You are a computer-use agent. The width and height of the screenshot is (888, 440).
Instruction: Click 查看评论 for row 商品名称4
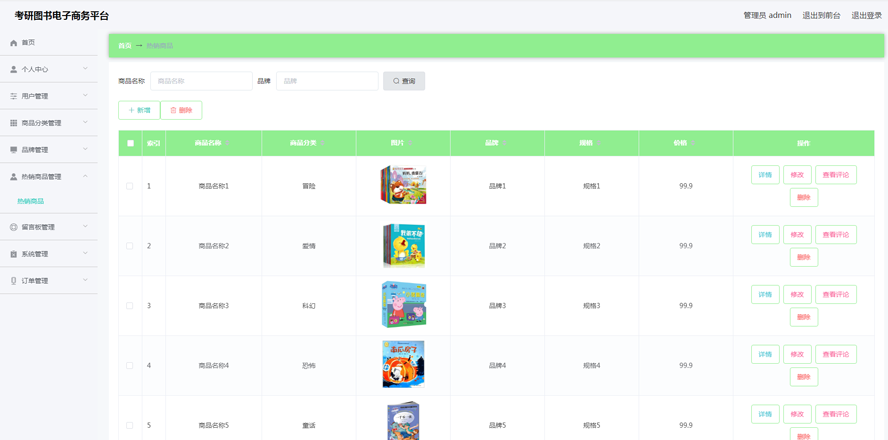point(836,354)
